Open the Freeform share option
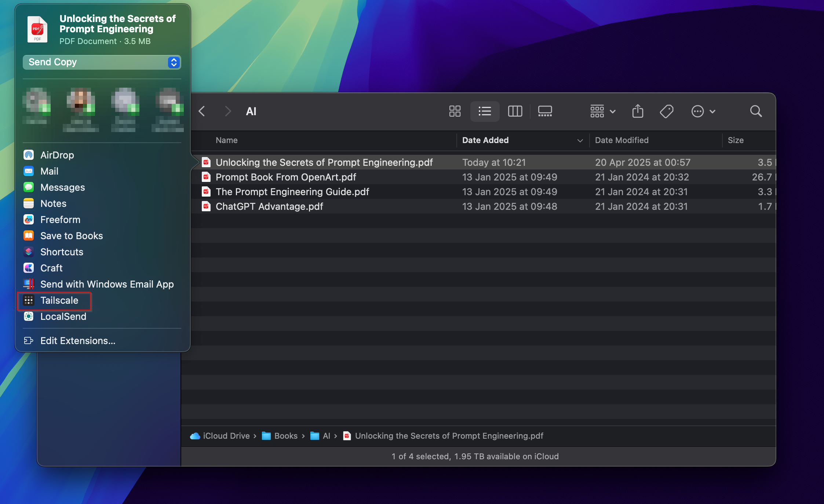The width and height of the screenshot is (824, 504). pyautogui.click(x=60, y=219)
